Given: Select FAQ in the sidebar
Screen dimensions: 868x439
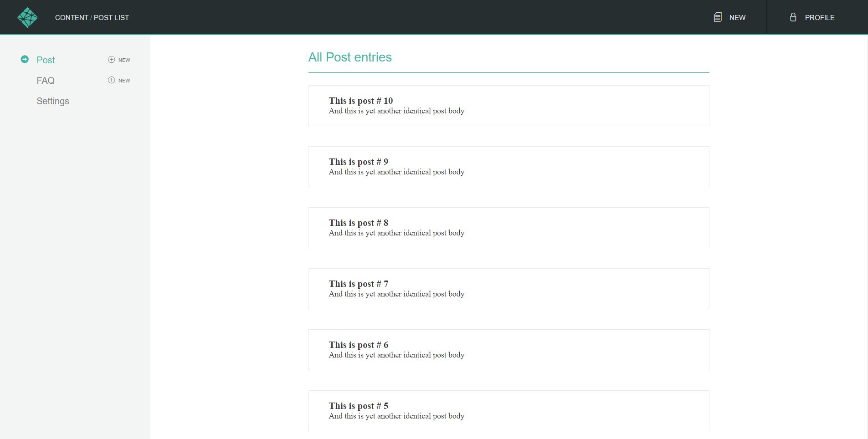Looking at the screenshot, I should pyautogui.click(x=46, y=80).
